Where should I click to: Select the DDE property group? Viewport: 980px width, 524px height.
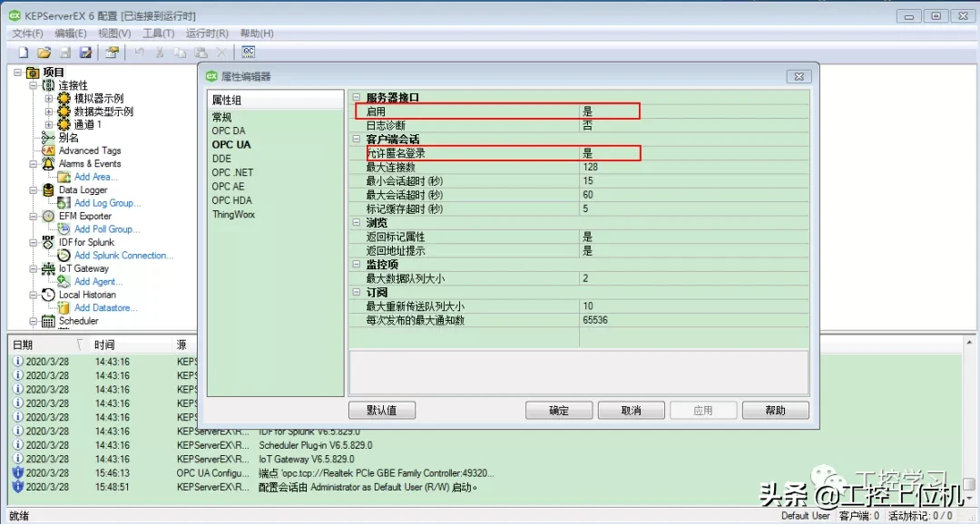[222, 159]
